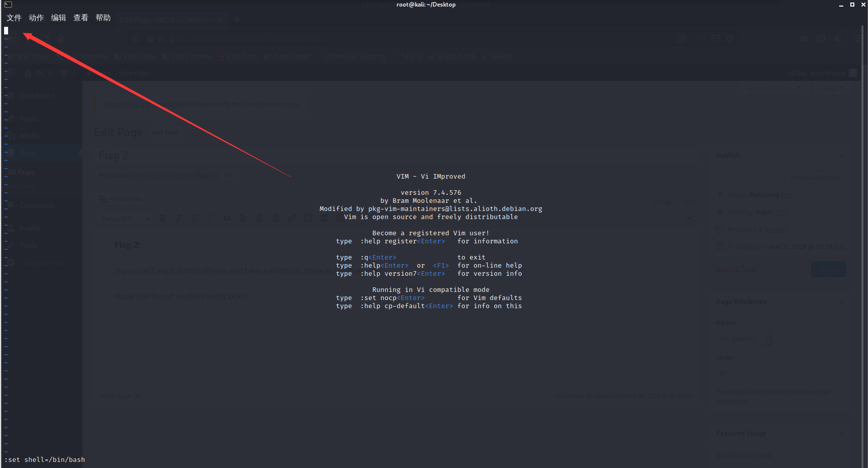
Task: Open the 'Kali Docs' bookmark in Firefox
Action: point(238,57)
